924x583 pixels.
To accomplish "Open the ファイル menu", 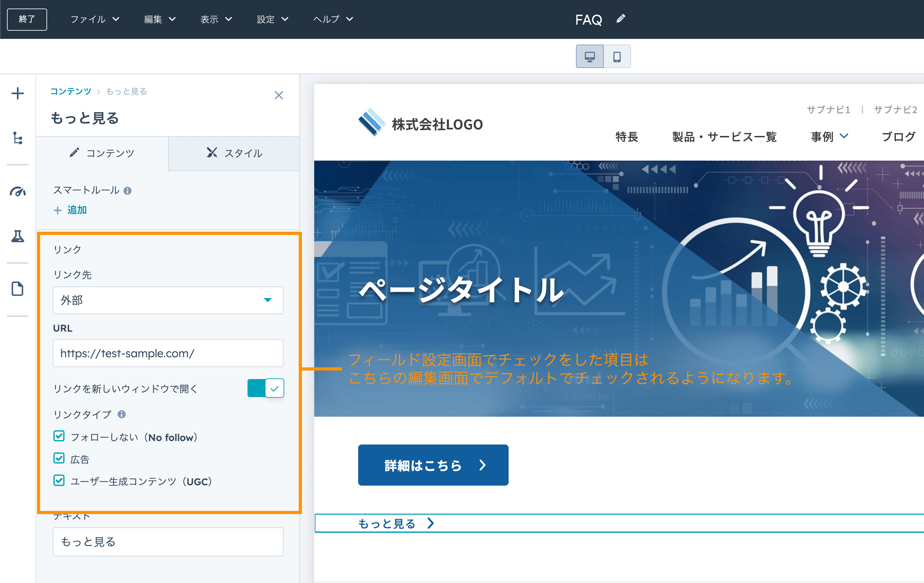I will (x=95, y=19).
